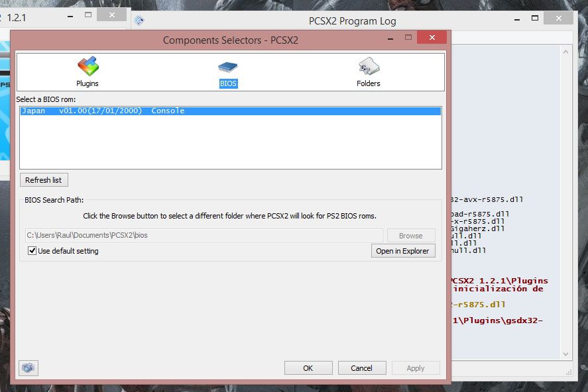This screenshot has height=392, width=588.
Task: Click the blue BIOS chip icon
Action: pyautogui.click(x=228, y=66)
